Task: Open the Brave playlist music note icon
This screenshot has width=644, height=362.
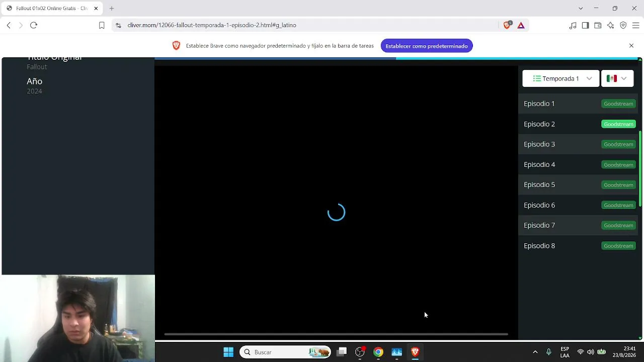Action: pyautogui.click(x=573, y=25)
